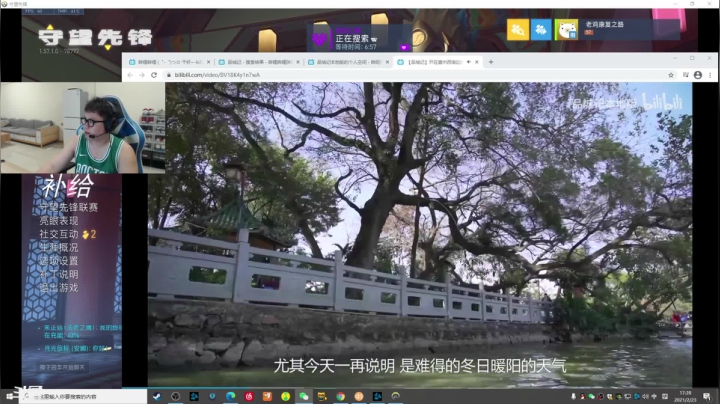
Task: Click the yellow group icon at top right
Action: [518, 30]
